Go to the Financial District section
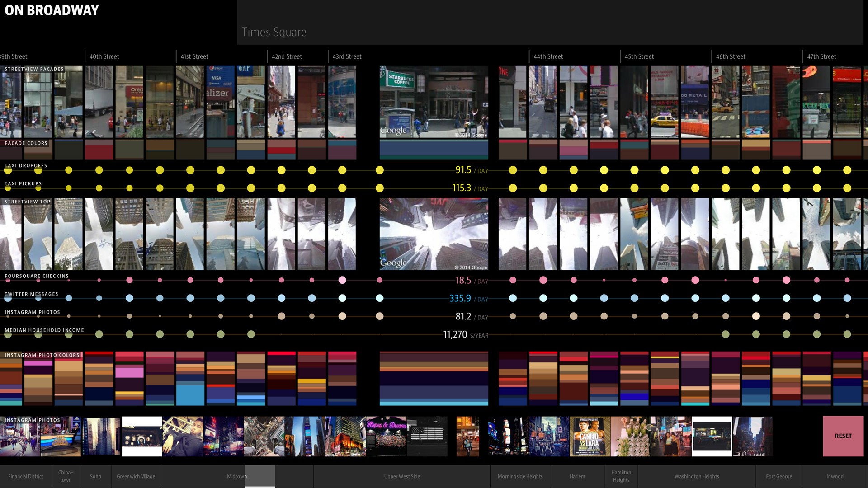 (26, 476)
